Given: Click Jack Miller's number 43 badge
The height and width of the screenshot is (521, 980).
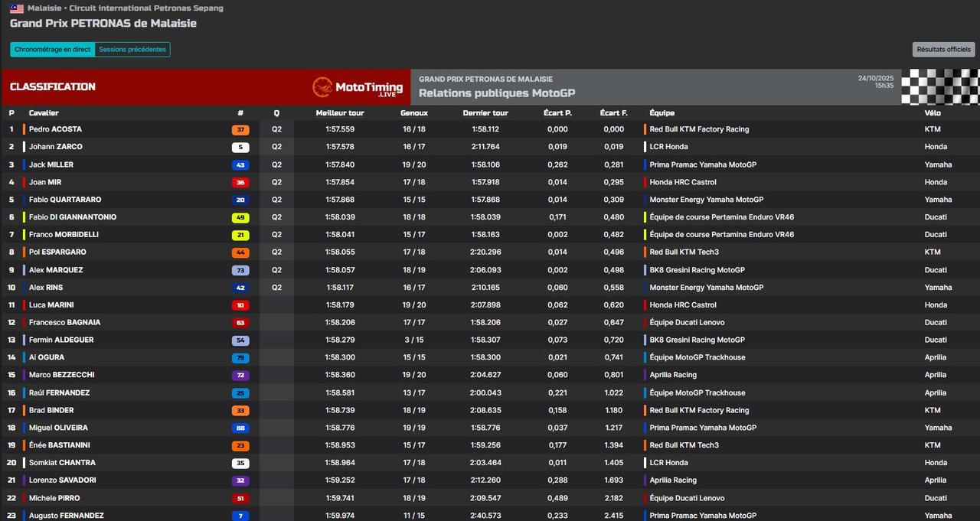Looking at the screenshot, I should [240, 164].
